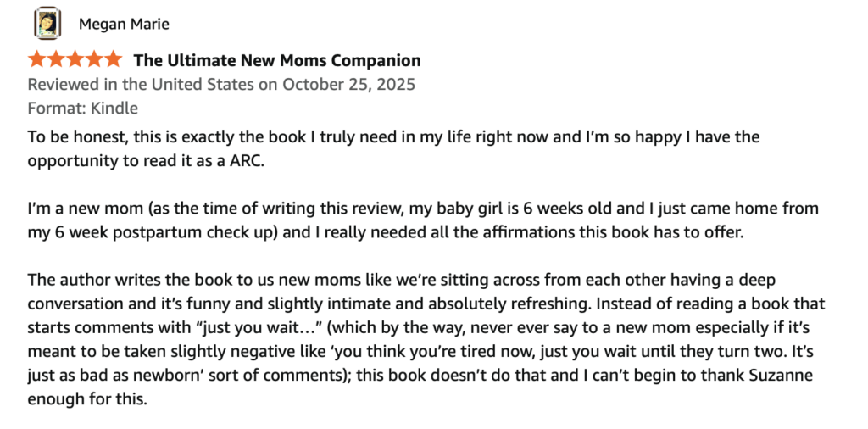Viewport: 868px width, 429px height.
Task: Open review title The Ultimate New Moms Companion
Action: pos(276,60)
